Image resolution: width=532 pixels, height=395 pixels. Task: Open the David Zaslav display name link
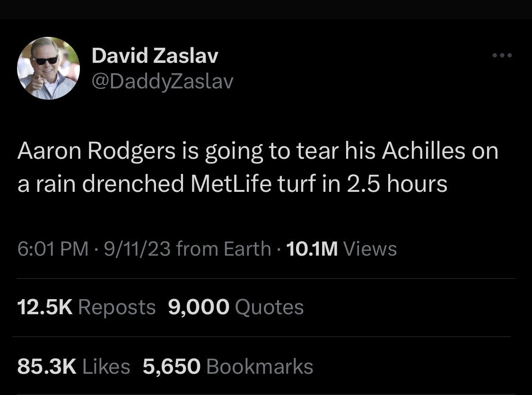tap(155, 57)
